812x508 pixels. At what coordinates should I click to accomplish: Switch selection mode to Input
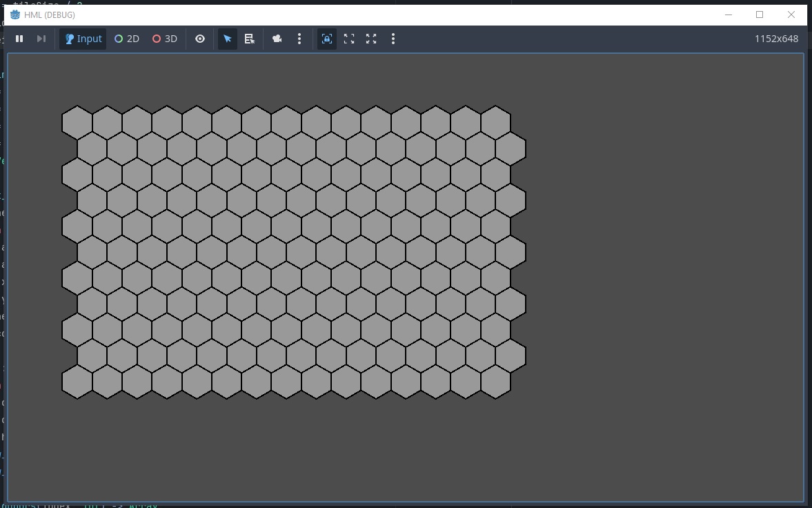[x=83, y=39]
